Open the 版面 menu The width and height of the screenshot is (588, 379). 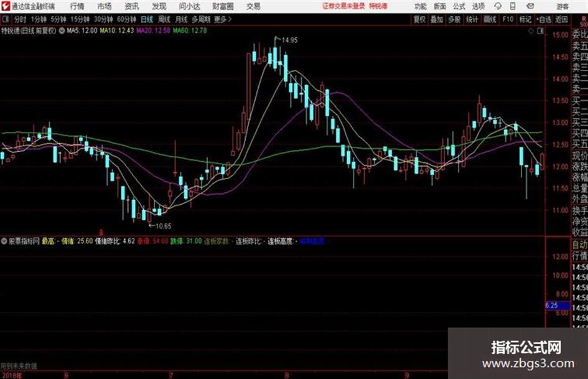click(x=439, y=6)
